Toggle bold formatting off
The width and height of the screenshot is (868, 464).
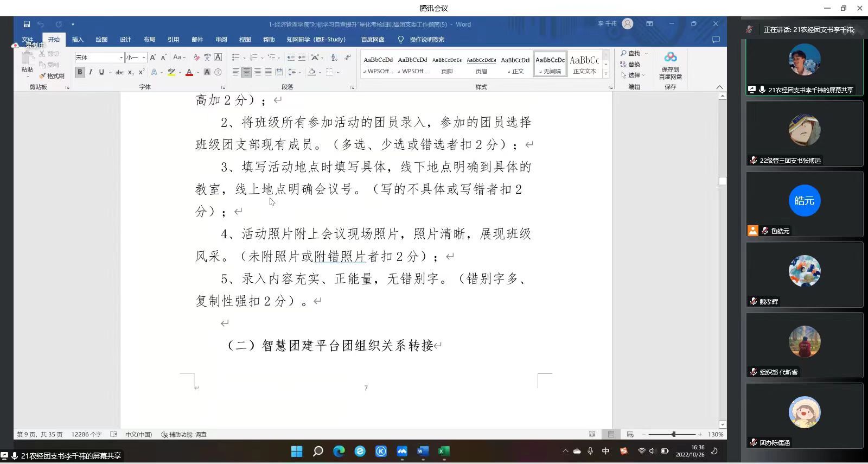click(80, 72)
